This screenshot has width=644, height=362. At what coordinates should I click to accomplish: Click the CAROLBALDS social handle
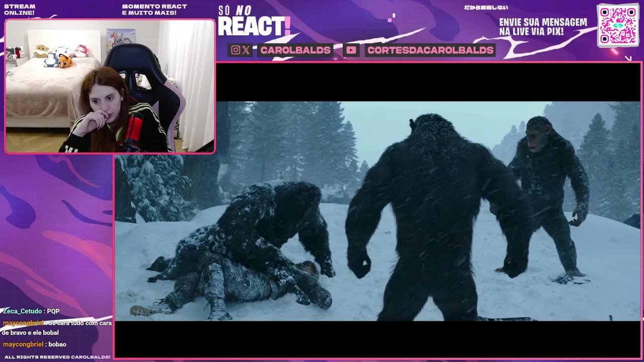click(295, 50)
